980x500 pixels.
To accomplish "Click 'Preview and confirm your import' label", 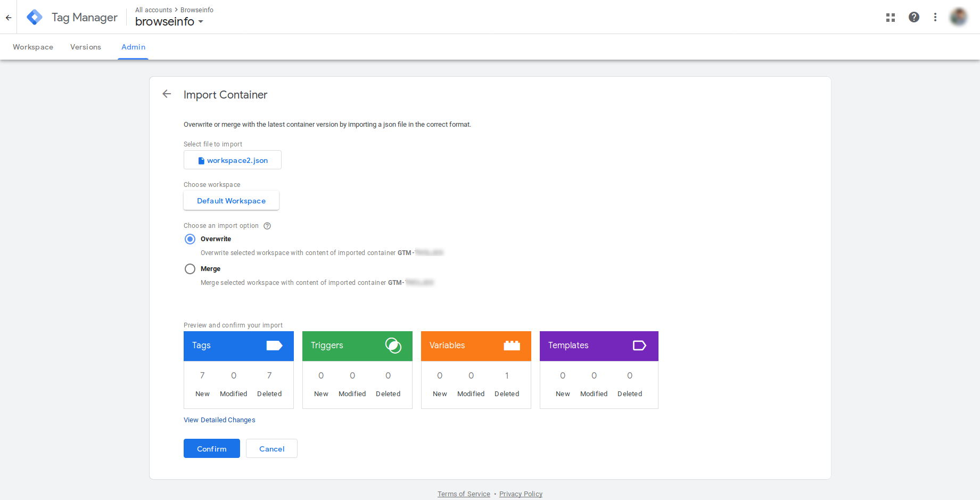I will 233,325.
